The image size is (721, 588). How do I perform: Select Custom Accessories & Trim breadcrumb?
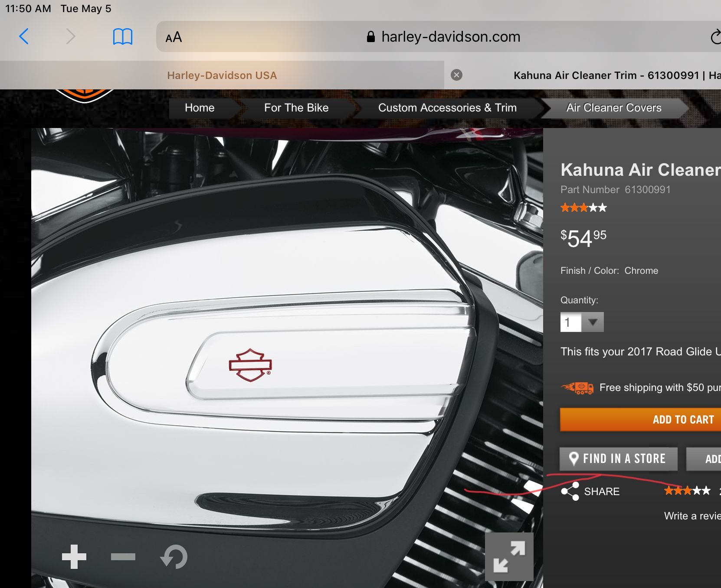[x=447, y=108]
